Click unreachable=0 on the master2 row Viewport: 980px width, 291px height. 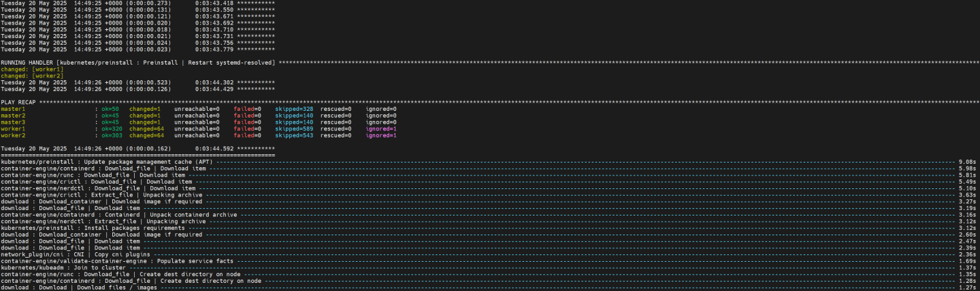[x=197, y=116]
